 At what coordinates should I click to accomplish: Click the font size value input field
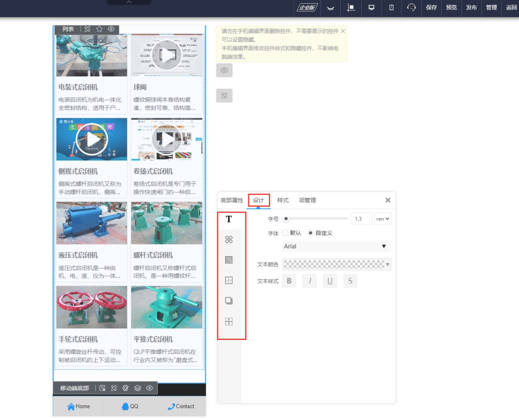point(361,219)
